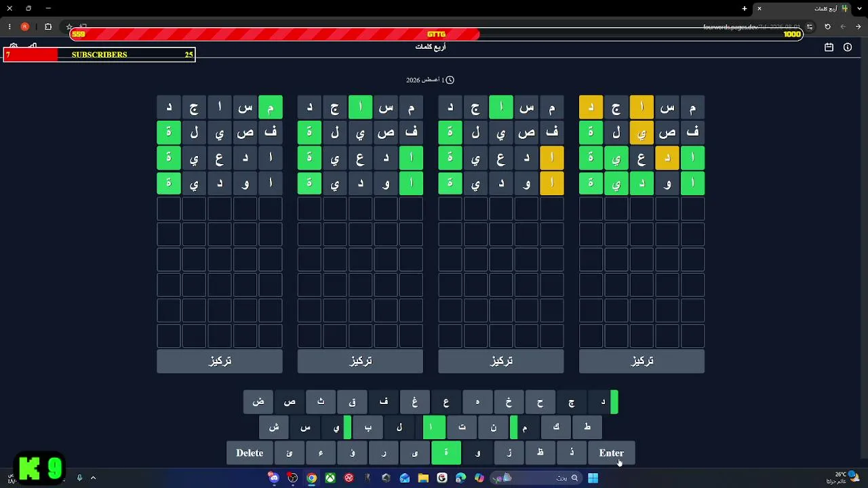Tap the ن key on game keyboard
Viewport: 868px width, 488px height.
click(x=493, y=428)
